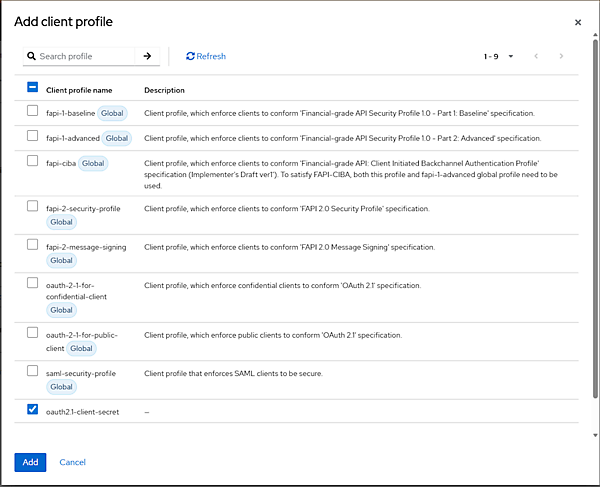The image size is (600, 487).
Task: Click the Global badge next to fapi-1-advanced
Action: pyautogui.click(x=117, y=138)
